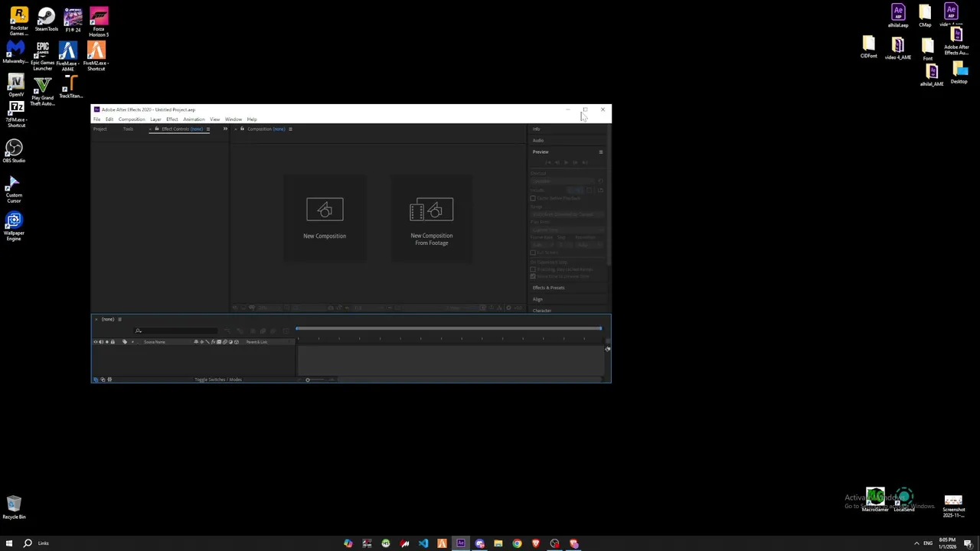Screen dimensions: 980x551
Task: Expand the Audio panel
Action: coord(538,140)
